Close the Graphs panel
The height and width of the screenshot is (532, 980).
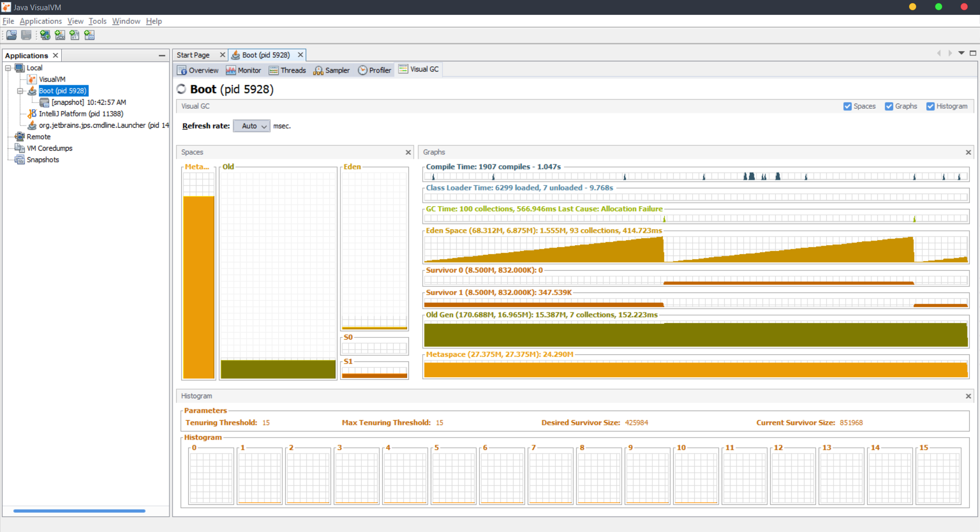pyautogui.click(x=968, y=152)
